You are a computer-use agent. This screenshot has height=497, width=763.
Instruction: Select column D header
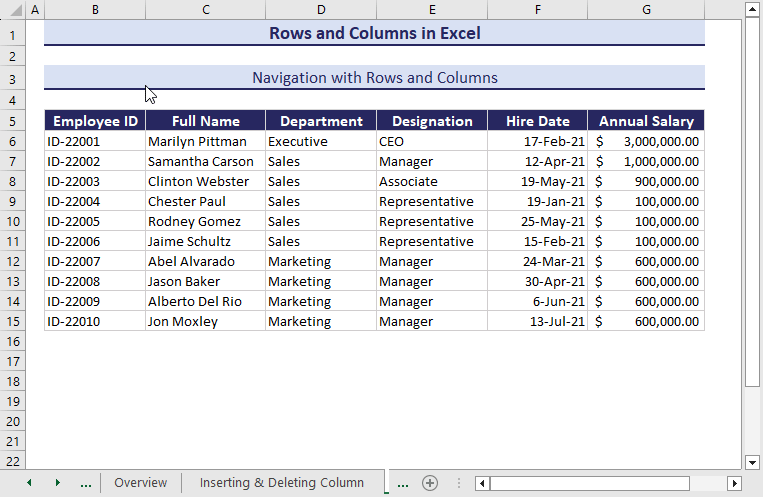point(321,10)
